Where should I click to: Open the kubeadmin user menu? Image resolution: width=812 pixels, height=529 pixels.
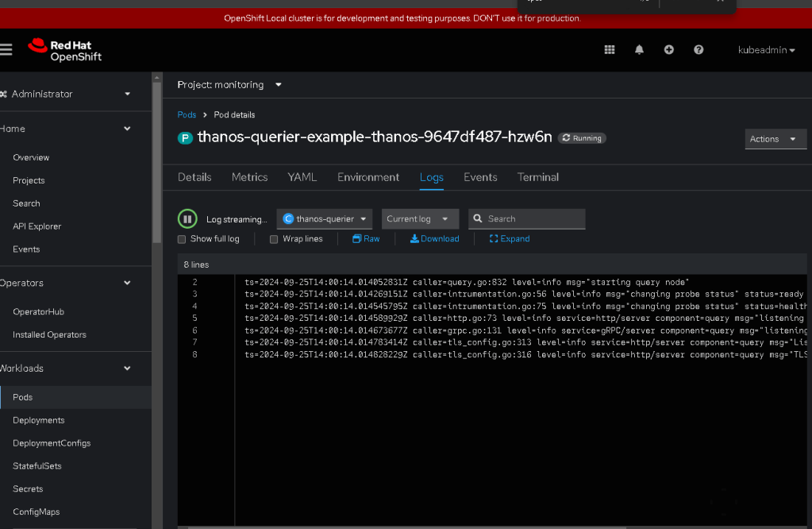767,50
